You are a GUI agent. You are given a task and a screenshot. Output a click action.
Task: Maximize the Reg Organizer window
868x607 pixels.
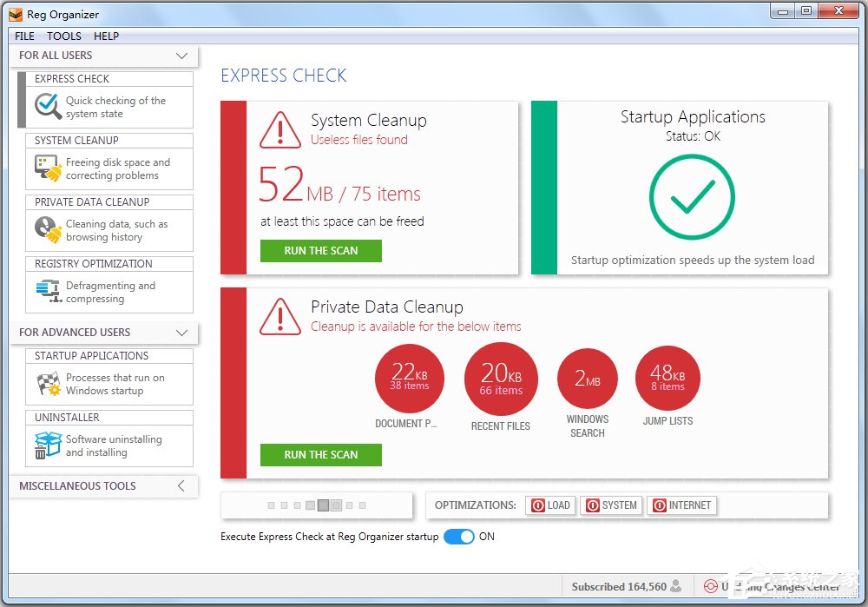(x=806, y=10)
